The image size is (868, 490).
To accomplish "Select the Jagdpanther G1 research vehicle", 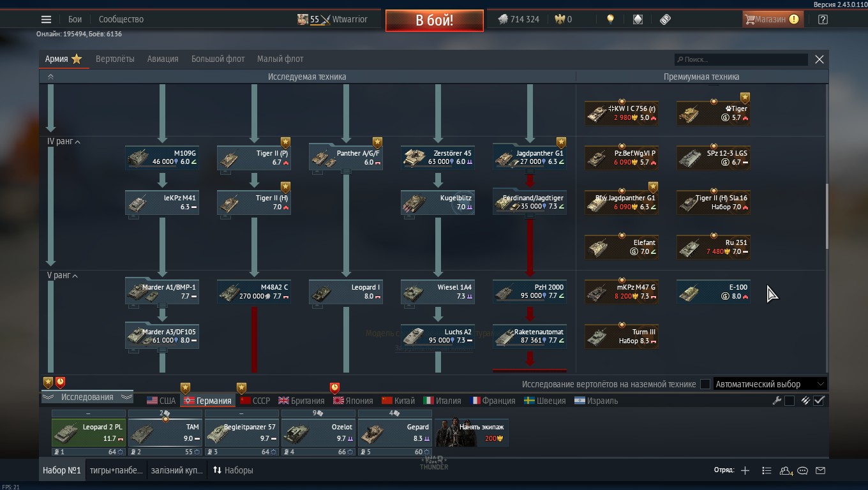I will [530, 158].
